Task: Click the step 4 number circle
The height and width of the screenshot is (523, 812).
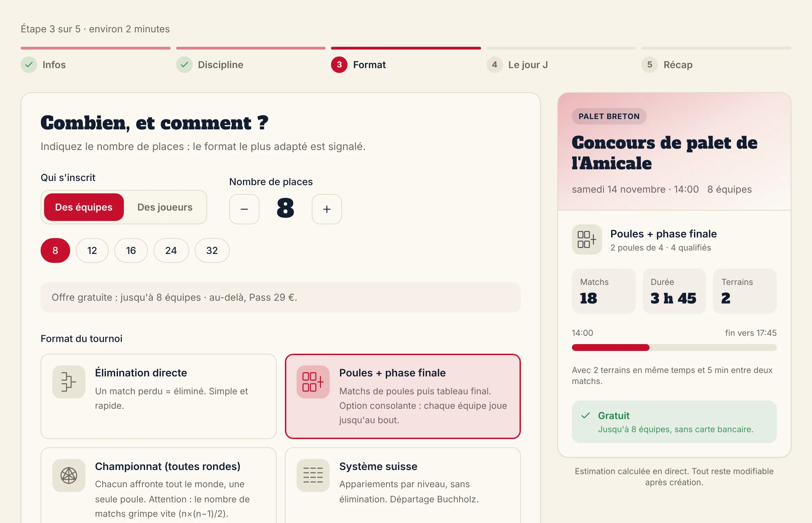Action: click(x=495, y=65)
